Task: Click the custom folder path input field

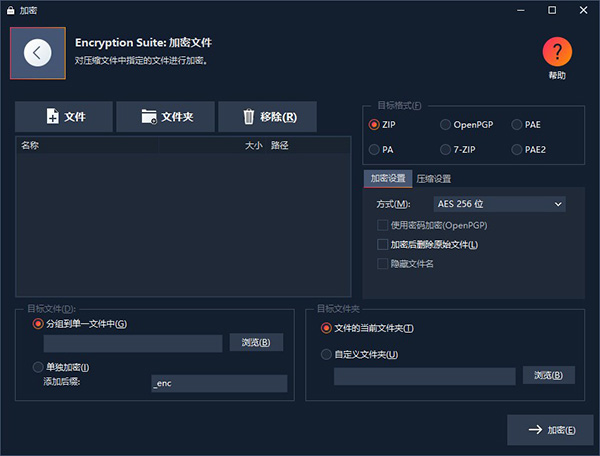Action: click(x=425, y=376)
